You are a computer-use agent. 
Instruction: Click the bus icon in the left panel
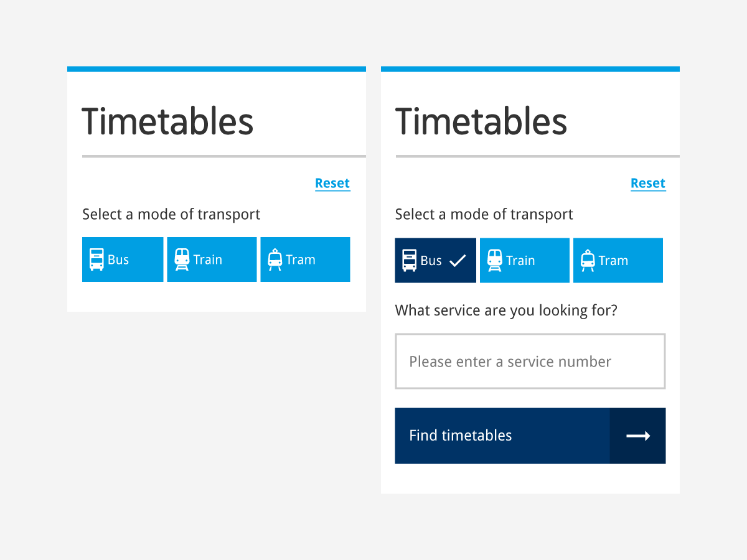click(x=96, y=259)
